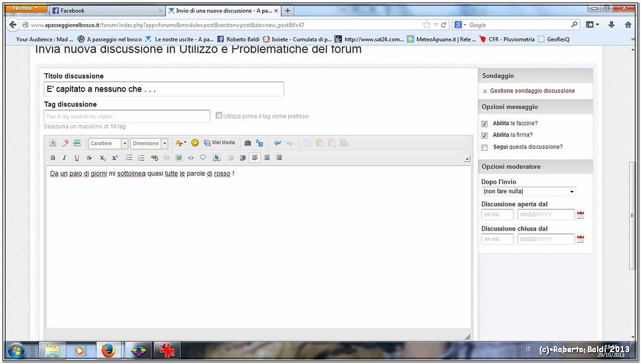641x364 pixels.
Task: Open Gestione sondaggio discussione link
Action: click(x=532, y=91)
